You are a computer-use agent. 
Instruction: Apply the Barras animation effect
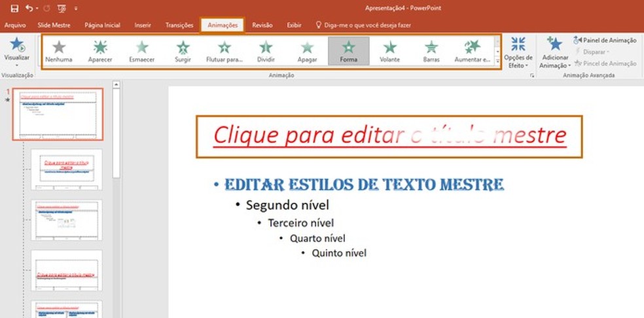[431, 51]
